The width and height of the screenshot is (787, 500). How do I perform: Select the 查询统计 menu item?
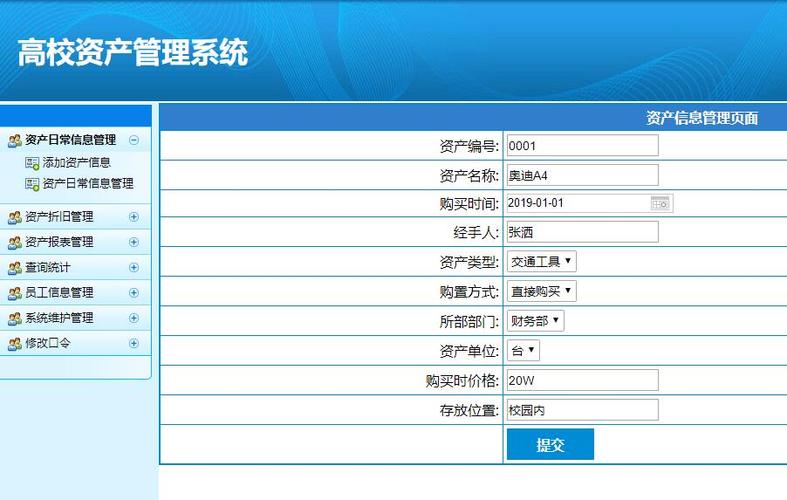click(48, 268)
